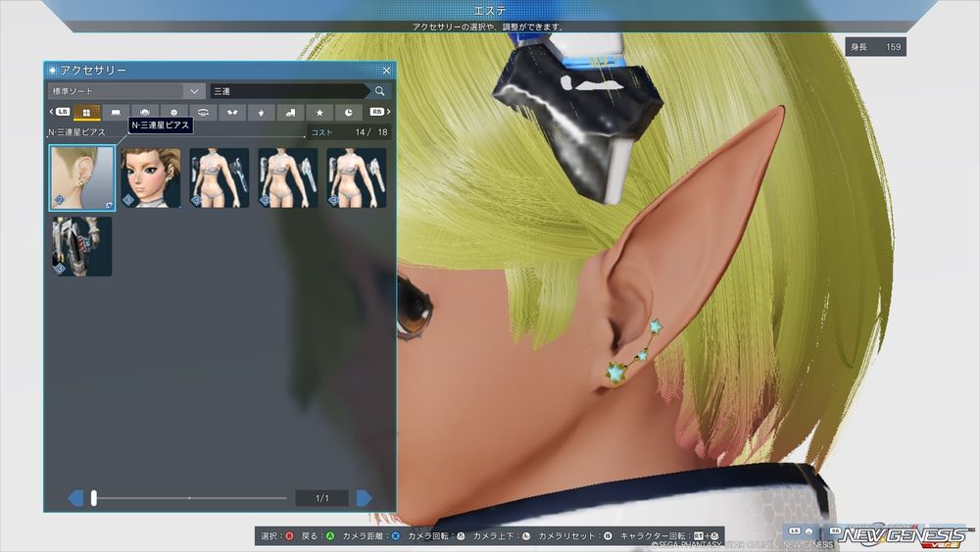
Task: Click the N-三連星ピアス item name label
Action: point(76,132)
